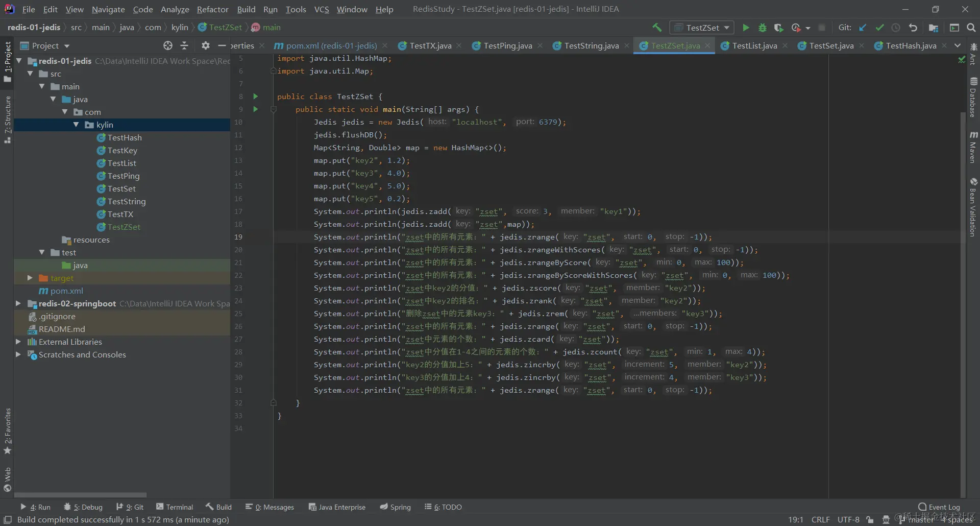This screenshot has width=980, height=526.
Task: Switch to the TestTX.java tab
Action: click(x=430, y=45)
